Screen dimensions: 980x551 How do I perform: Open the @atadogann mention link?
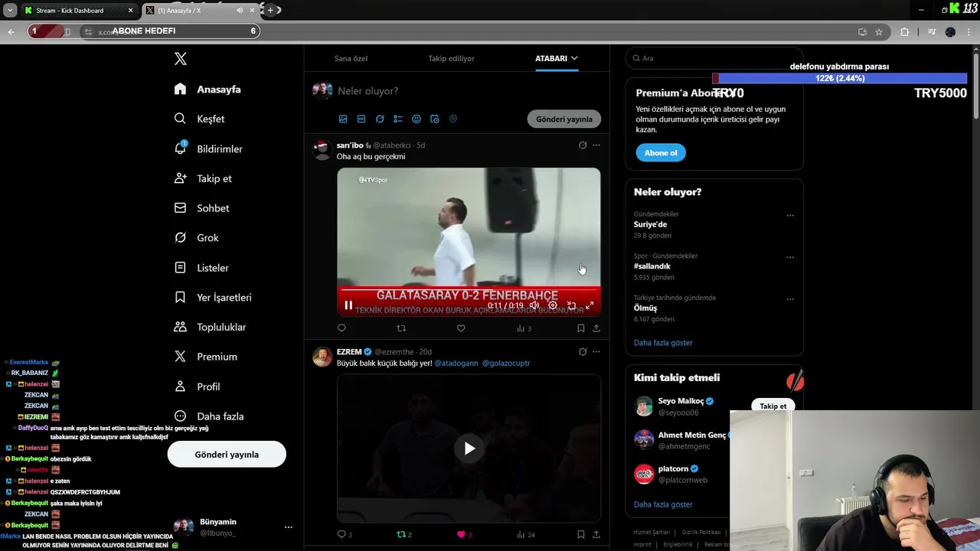(x=456, y=363)
